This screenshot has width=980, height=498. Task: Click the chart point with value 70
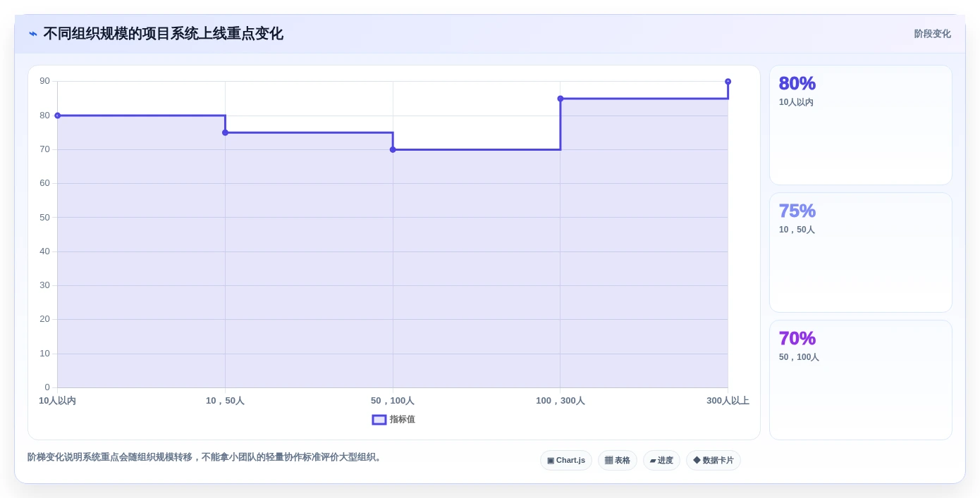[x=393, y=149]
